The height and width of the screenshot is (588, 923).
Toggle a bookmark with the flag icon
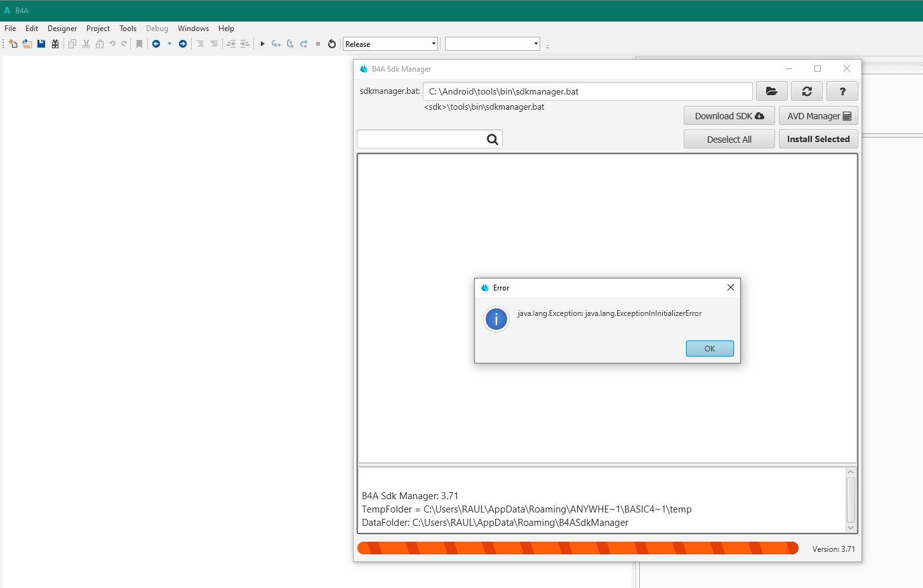[140, 44]
